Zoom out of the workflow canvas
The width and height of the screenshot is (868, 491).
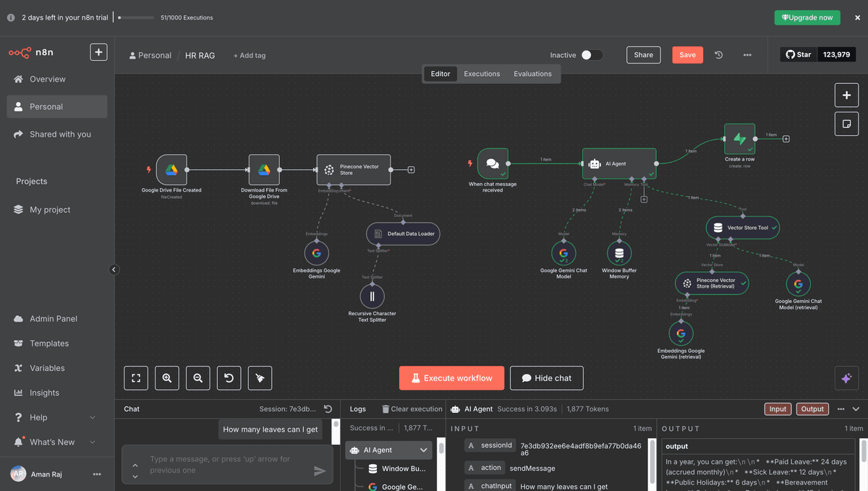(198, 378)
